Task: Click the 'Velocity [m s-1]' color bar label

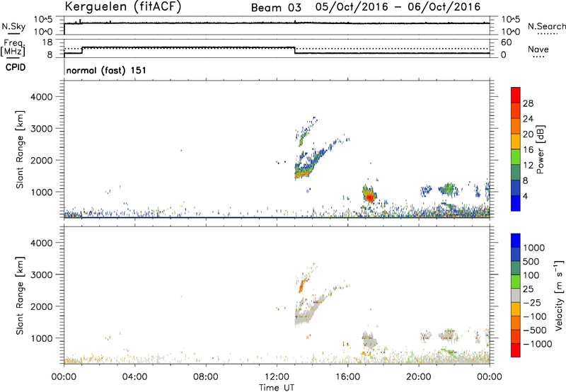Action: (x=559, y=296)
